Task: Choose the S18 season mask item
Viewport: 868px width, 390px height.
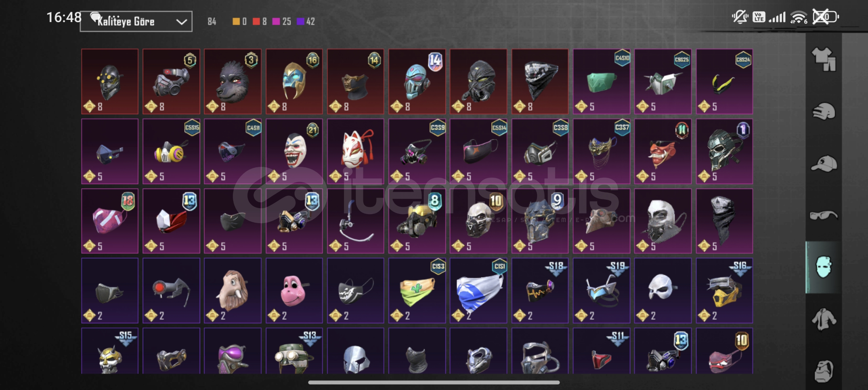Action: pyautogui.click(x=540, y=290)
